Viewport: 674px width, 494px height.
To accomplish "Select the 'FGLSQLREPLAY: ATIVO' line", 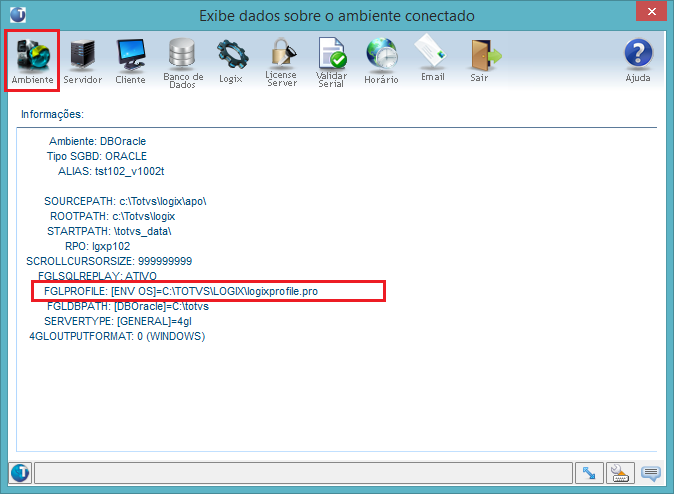I will point(97,276).
